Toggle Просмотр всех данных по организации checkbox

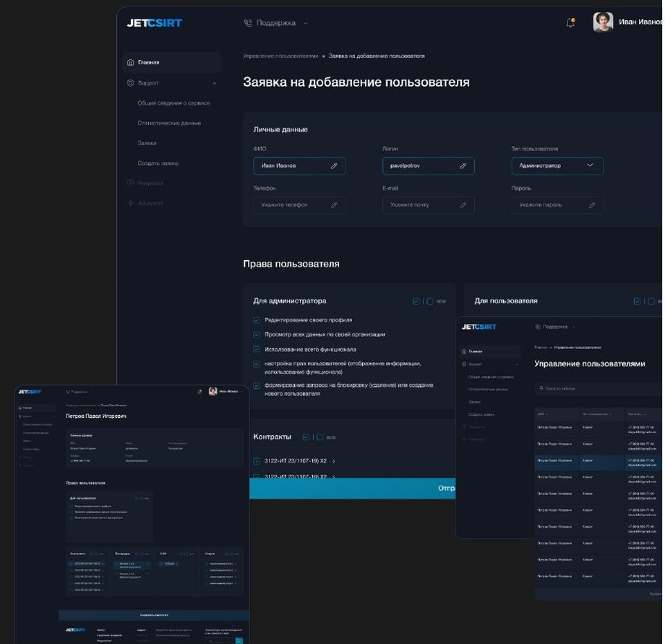(x=257, y=335)
